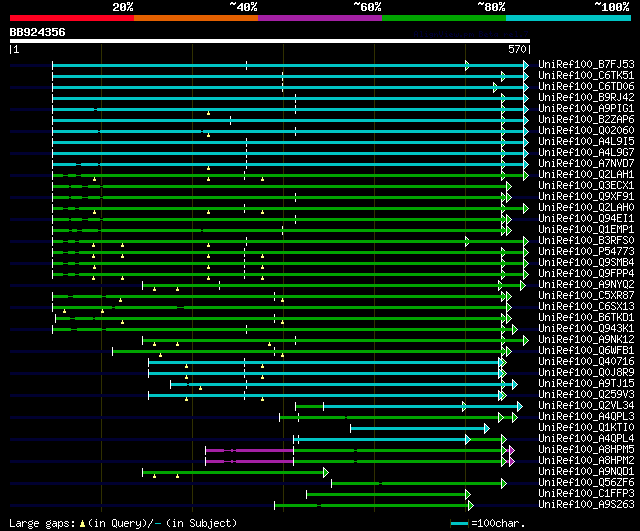Click the green alignment bar for A9NQD1

[x=233, y=472]
